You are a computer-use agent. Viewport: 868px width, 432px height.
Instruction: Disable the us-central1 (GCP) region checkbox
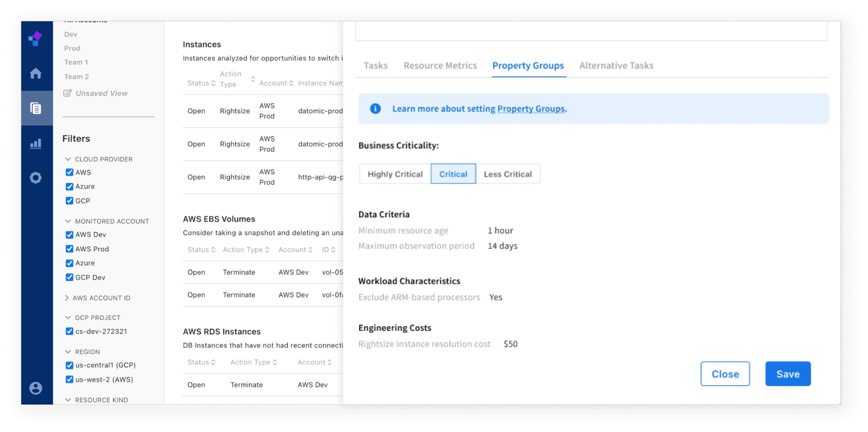(x=69, y=365)
